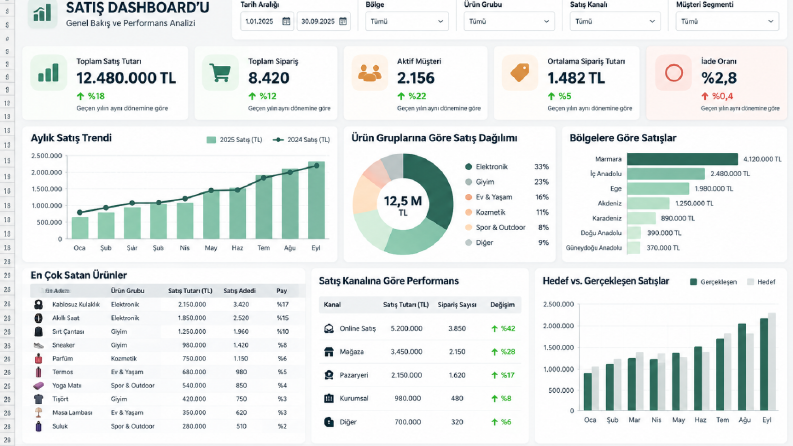The height and width of the screenshot is (446, 793).
Task: Sort by Pay column header
Action: click(282, 291)
